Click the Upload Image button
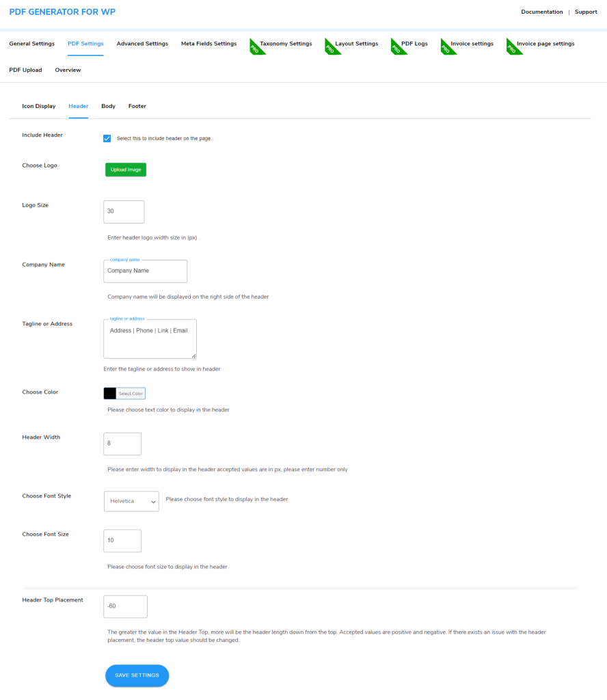Screen dimensions: 607x700 click(x=125, y=169)
